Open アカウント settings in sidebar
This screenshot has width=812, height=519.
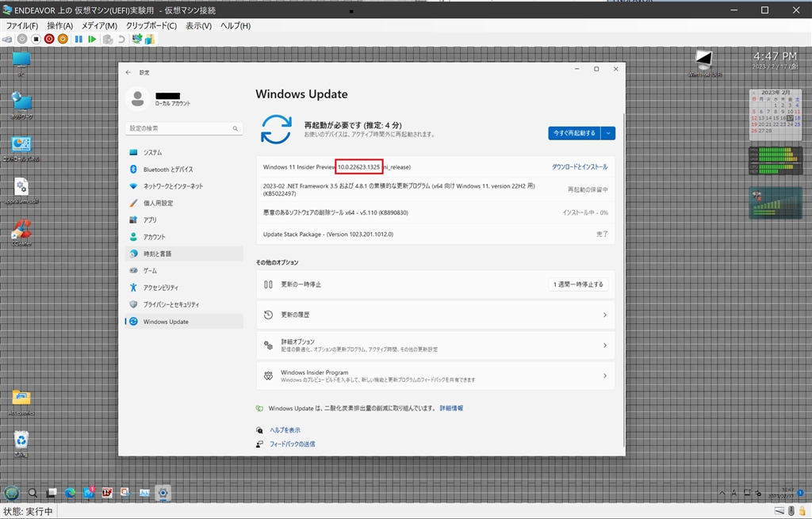click(x=184, y=237)
